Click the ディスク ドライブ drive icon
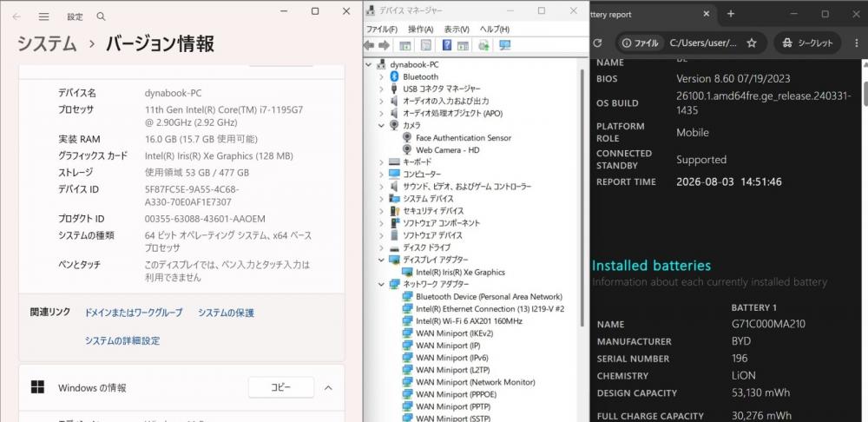 point(394,247)
